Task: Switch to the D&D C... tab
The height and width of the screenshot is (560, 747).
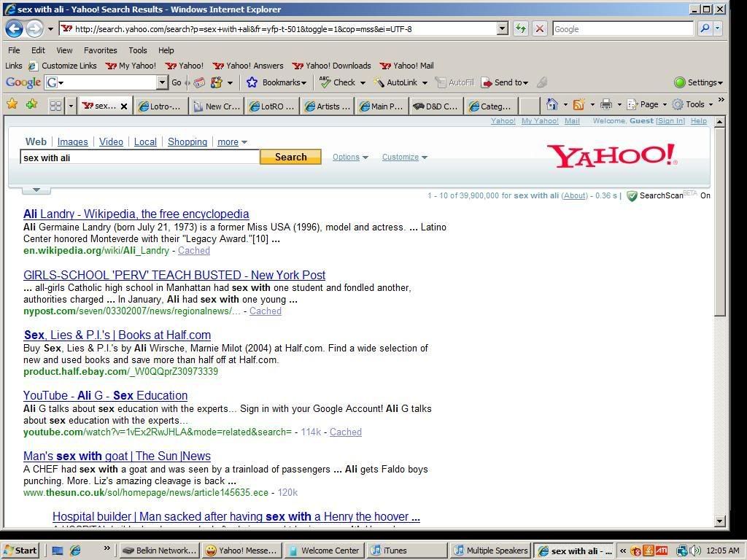Action: [x=438, y=106]
